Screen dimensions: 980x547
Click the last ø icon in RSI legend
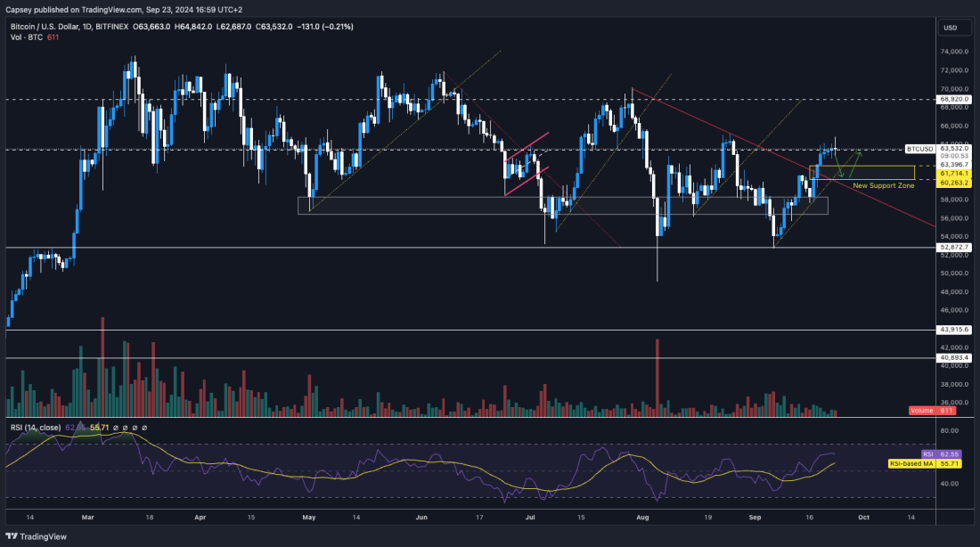point(144,428)
